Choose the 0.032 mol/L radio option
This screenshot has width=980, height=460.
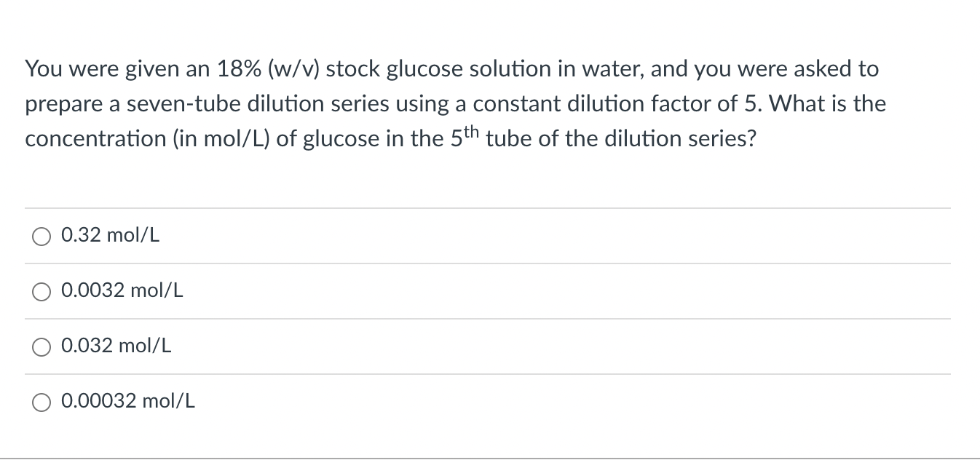pyautogui.click(x=42, y=346)
